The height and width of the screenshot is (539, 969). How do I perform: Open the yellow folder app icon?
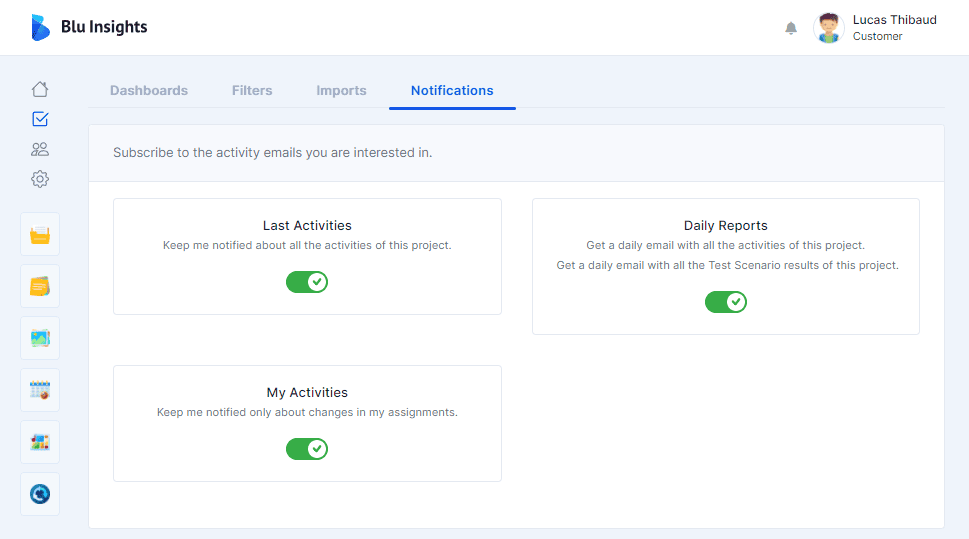click(x=40, y=234)
